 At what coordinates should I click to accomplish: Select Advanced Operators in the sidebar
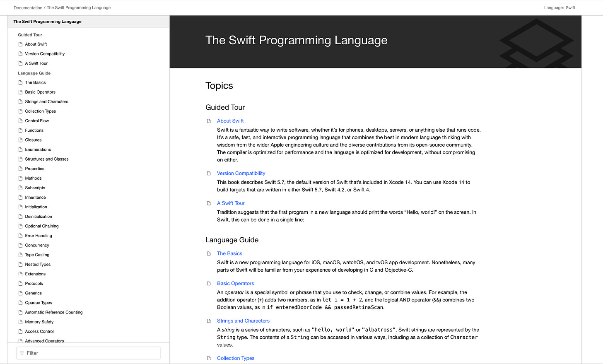coord(44,341)
